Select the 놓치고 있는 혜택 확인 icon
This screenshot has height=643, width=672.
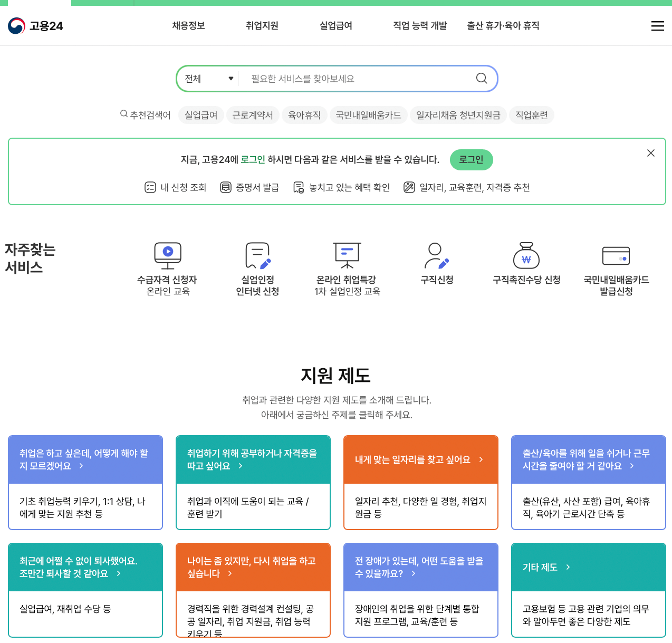click(299, 187)
